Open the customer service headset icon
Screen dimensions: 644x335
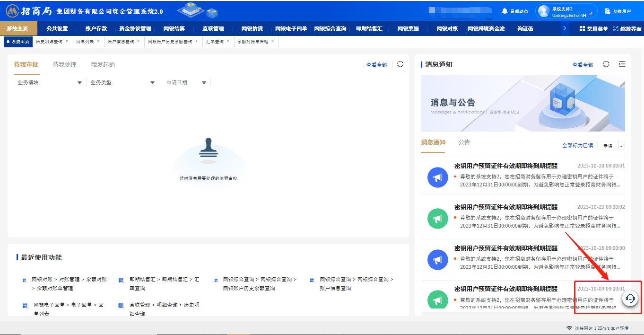point(630,298)
